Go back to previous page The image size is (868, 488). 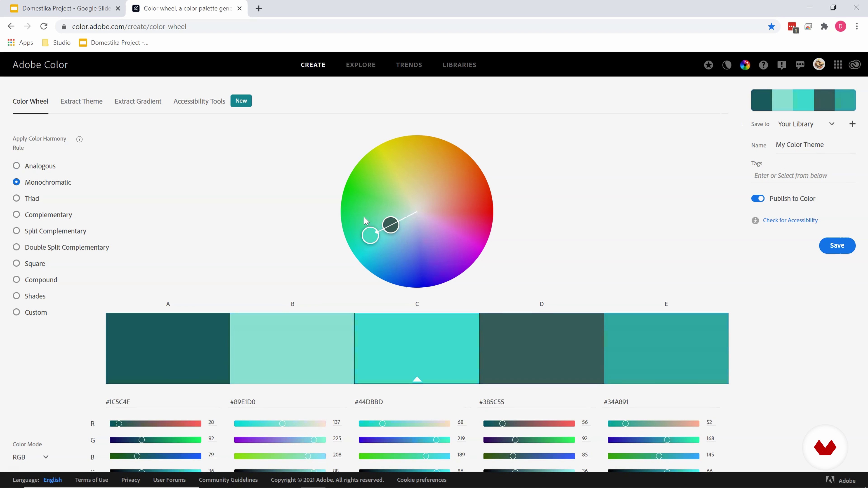11,26
